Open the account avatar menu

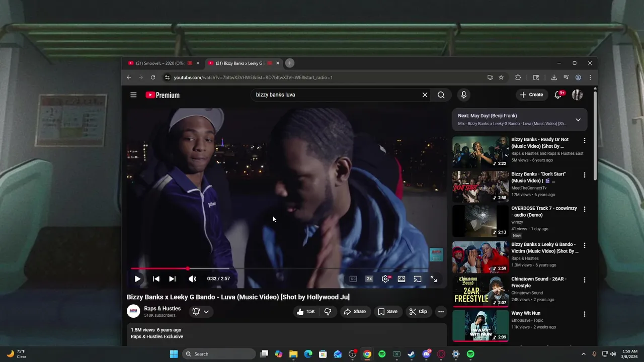tap(578, 95)
